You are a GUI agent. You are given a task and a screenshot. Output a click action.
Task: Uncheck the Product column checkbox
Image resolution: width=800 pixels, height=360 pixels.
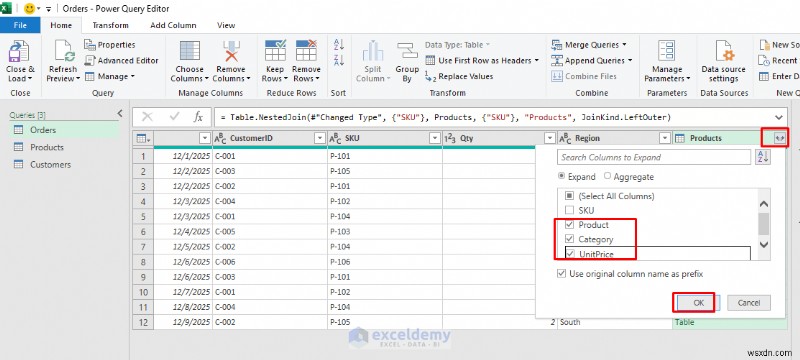click(x=570, y=224)
